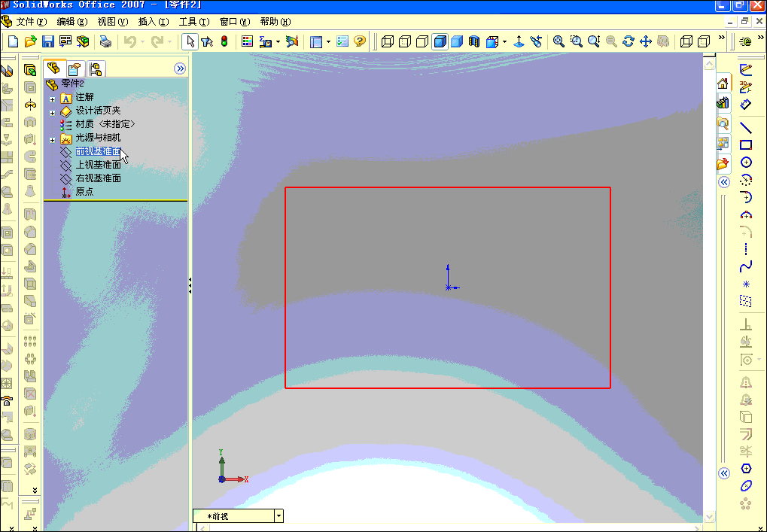Toggle the selection filter toolbar icon
The height and width of the screenshot is (532, 767).
click(207, 41)
